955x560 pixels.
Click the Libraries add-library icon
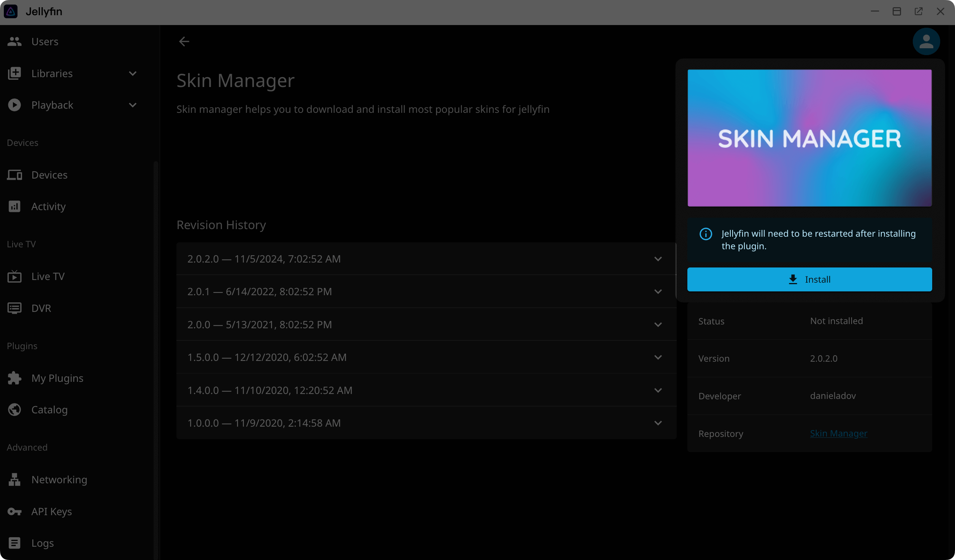click(x=14, y=73)
